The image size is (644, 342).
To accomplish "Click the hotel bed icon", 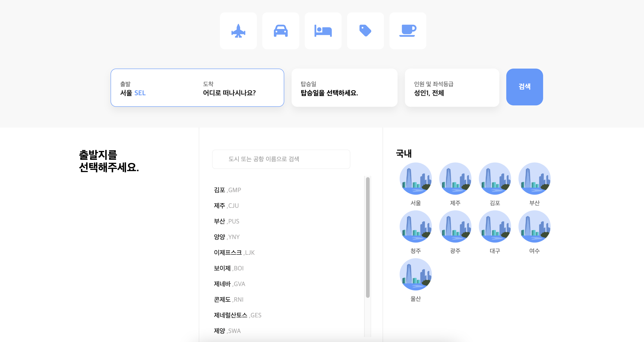I will 323,31.
